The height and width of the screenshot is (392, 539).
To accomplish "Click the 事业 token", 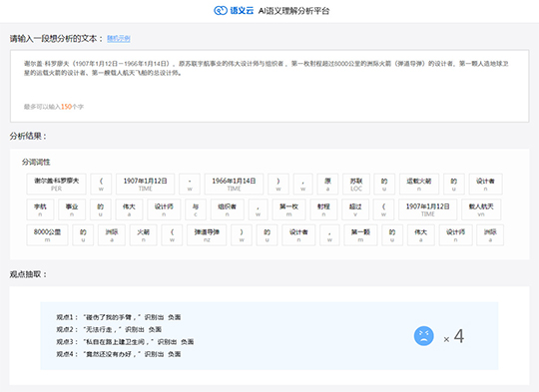I will (72, 209).
